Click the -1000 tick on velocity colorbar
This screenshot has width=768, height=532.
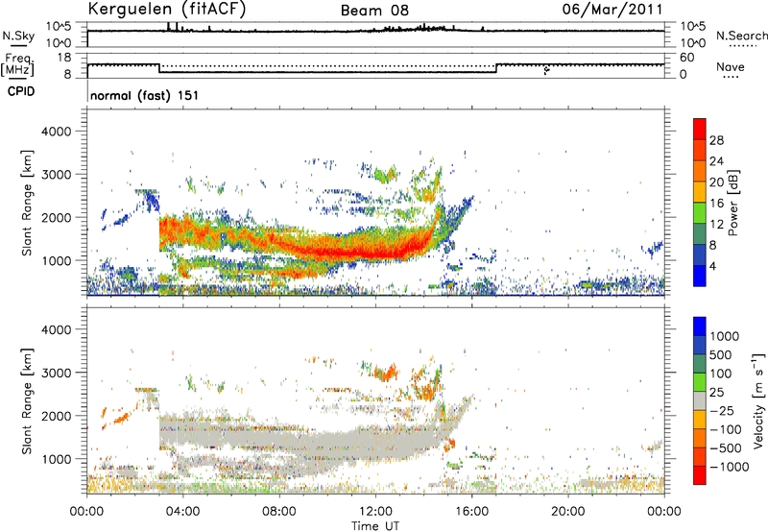(729, 467)
